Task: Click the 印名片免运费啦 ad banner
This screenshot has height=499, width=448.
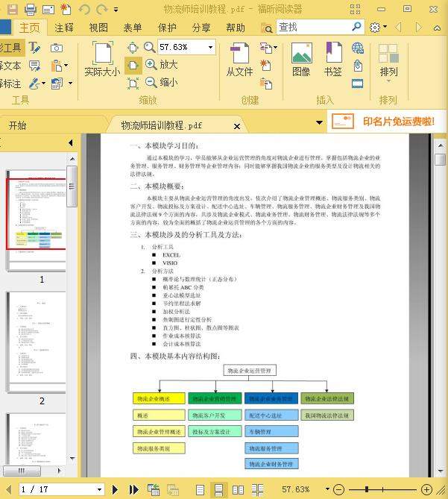Action: tap(386, 122)
